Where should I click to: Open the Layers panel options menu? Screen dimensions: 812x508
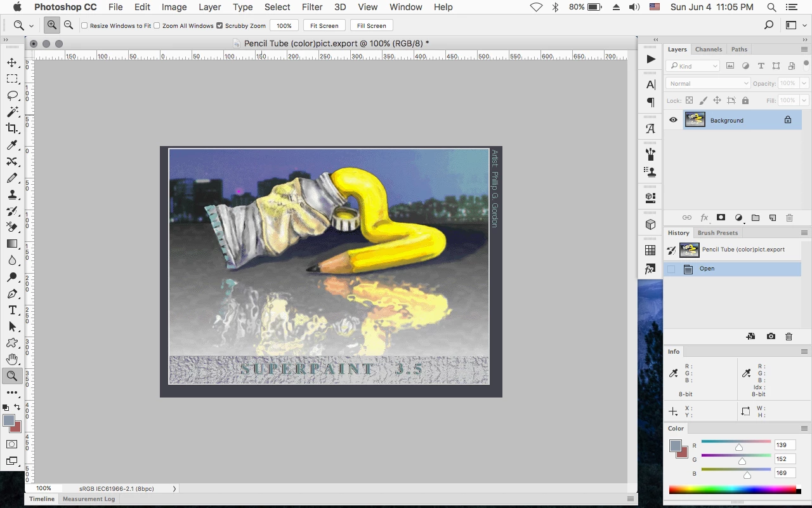click(x=804, y=49)
